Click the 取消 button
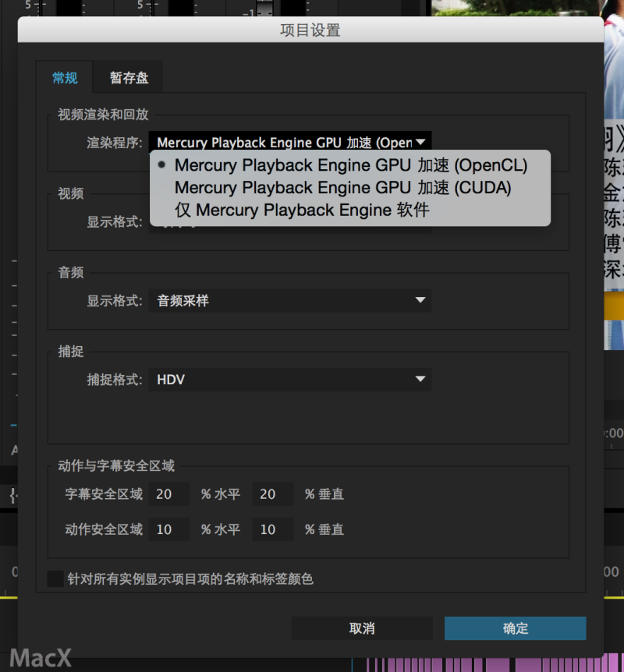This screenshot has width=624, height=672. coord(362,628)
